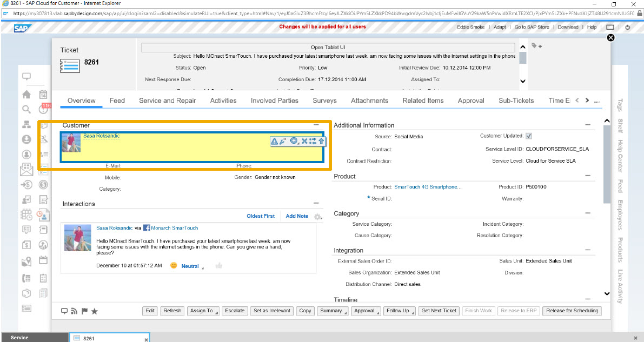Click Get Next Ticket button
644x342 pixels.
pyautogui.click(x=439, y=311)
